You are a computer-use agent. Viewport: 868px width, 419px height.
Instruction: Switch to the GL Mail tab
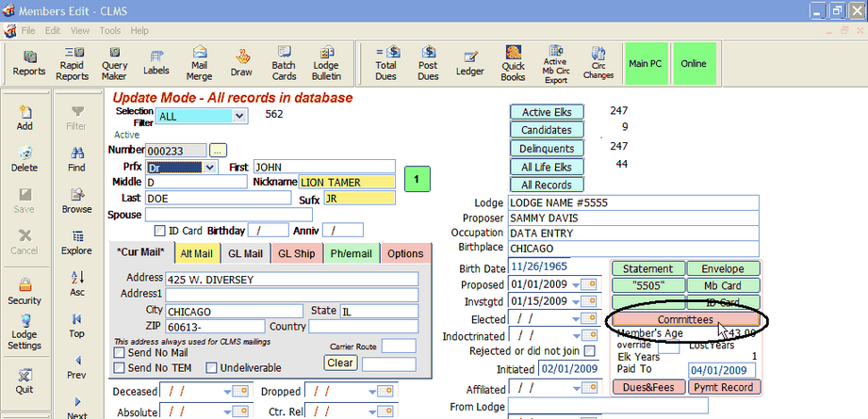246,253
